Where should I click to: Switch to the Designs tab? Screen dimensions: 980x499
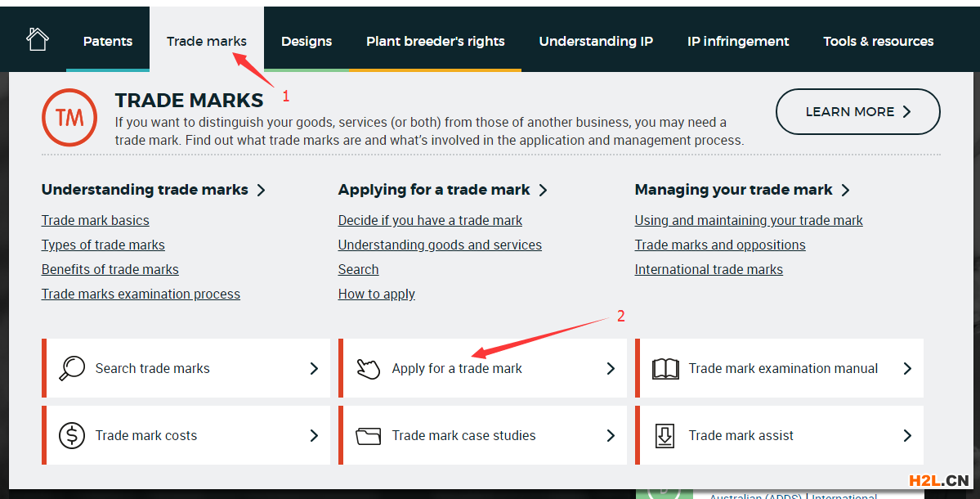(307, 41)
